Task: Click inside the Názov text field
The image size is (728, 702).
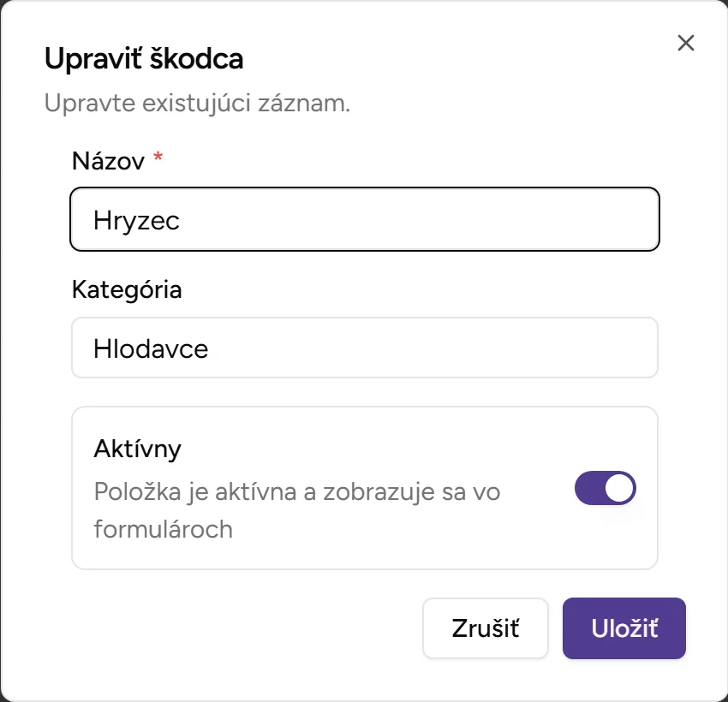Action: pos(364,219)
